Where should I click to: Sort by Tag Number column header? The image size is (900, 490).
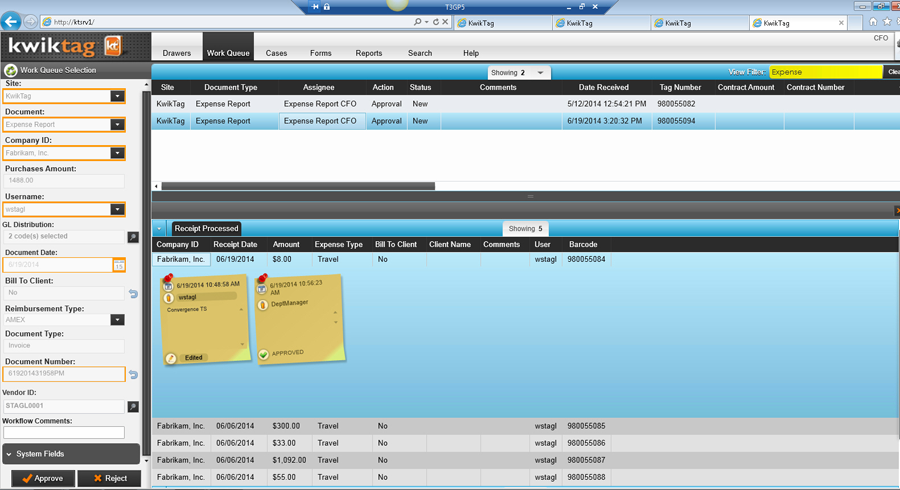tap(680, 87)
